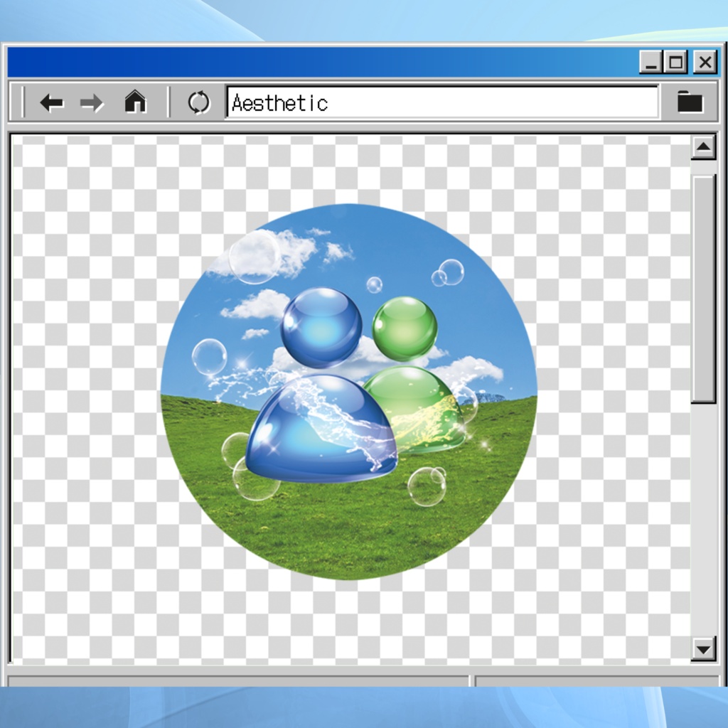Minimize the retro browser window
728x728 pixels.
(x=651, y=62)
